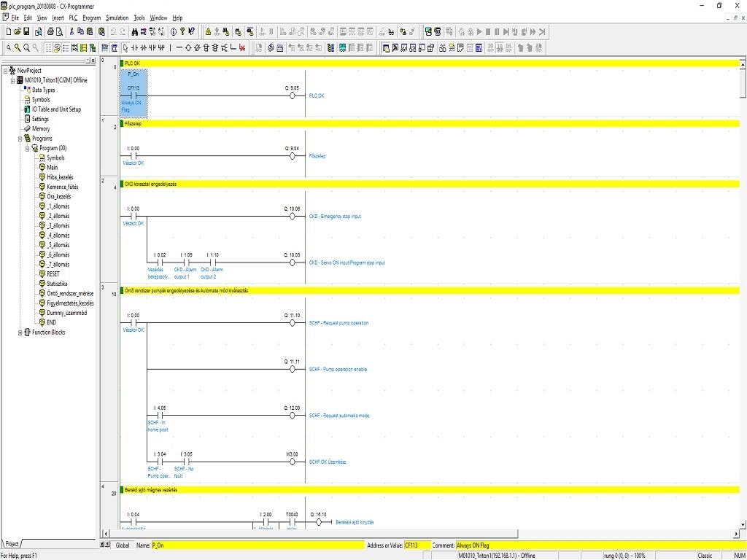Open the Window menu
747x560 pixels.
[x=158, y=18]
